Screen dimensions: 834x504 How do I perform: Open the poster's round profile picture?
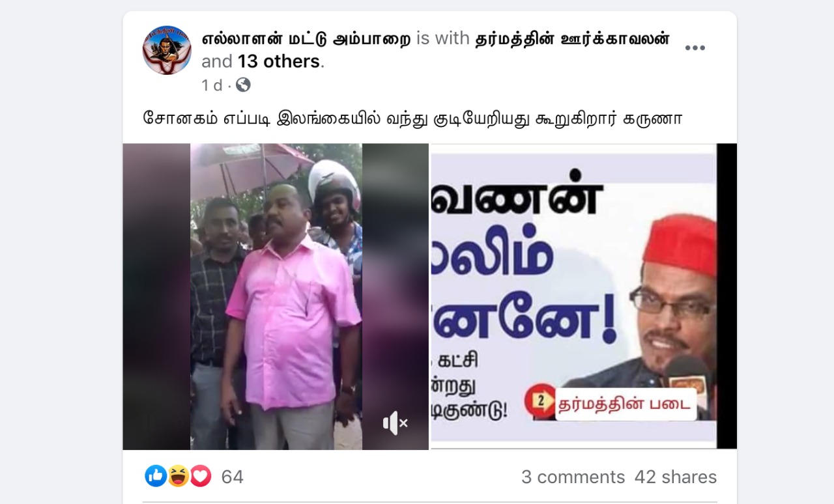pos(167,50)
